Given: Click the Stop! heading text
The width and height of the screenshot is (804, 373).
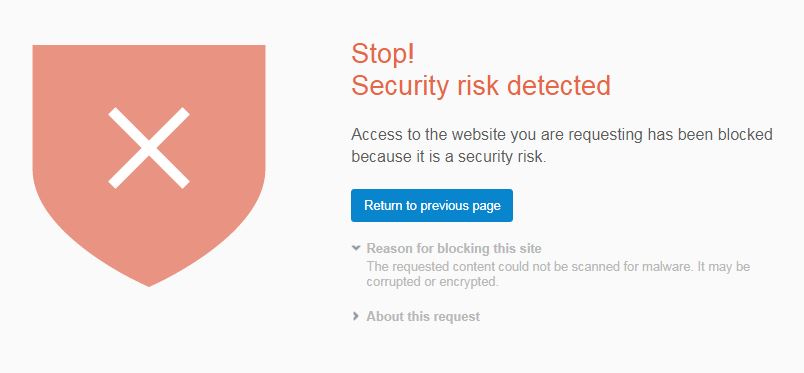Looking at the screenshot, I should (x=383, y=54).
